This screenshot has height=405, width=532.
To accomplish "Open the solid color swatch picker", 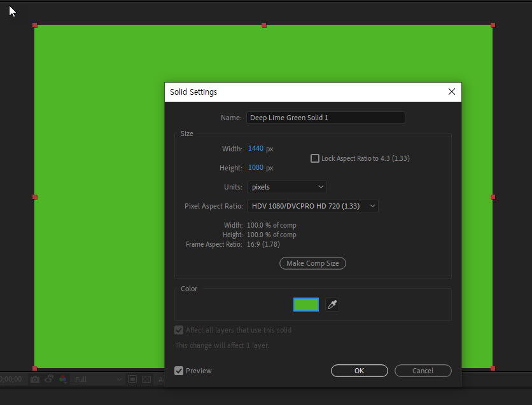I will [x=306, y=305].
